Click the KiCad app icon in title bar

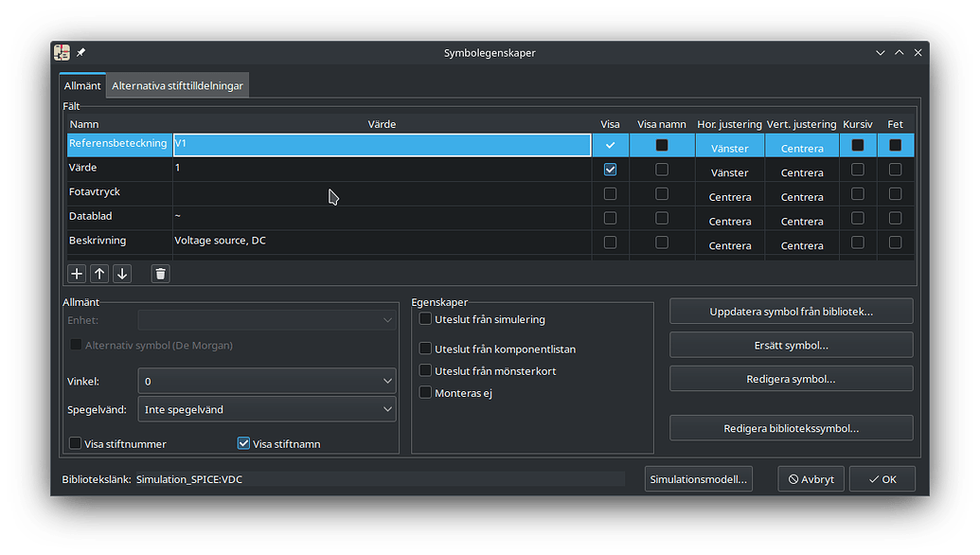click(62, 53)
